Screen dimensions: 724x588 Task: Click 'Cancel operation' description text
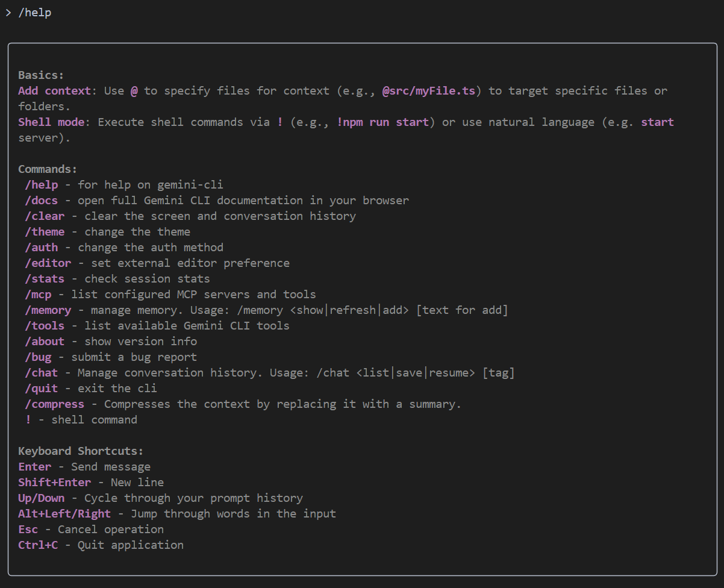111,530
